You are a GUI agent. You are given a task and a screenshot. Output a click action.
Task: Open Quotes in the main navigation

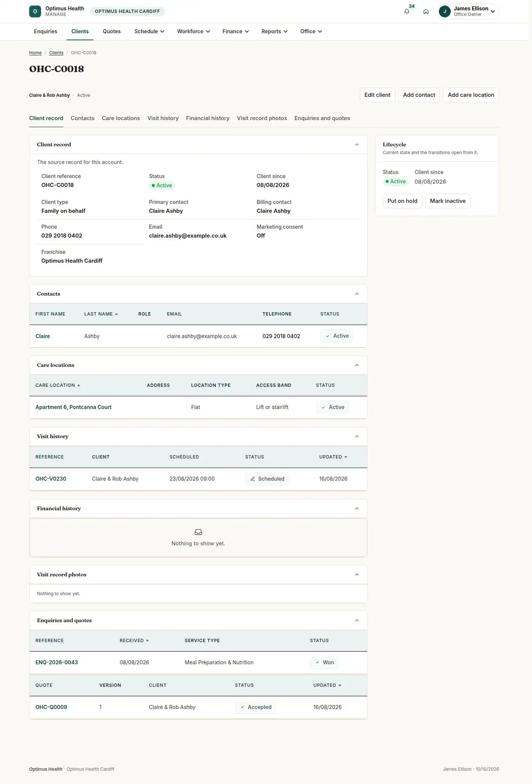tap(112, 31)
